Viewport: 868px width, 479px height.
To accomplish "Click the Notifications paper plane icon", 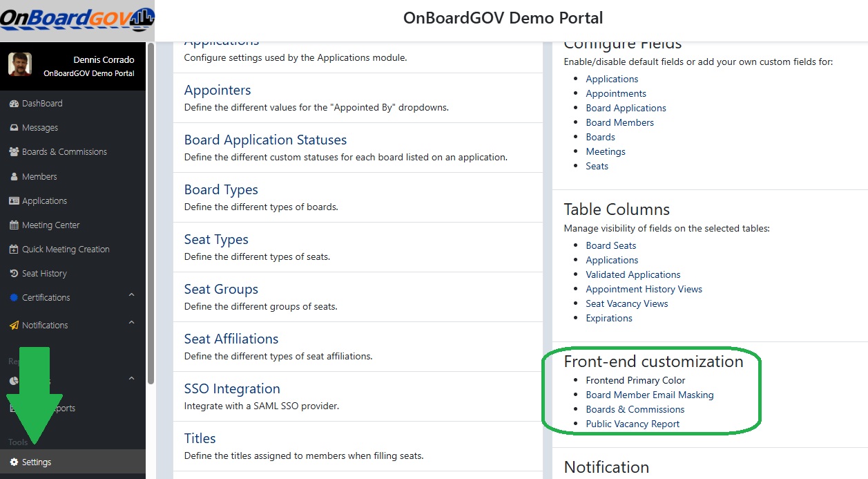I will (x=14, y=326).
